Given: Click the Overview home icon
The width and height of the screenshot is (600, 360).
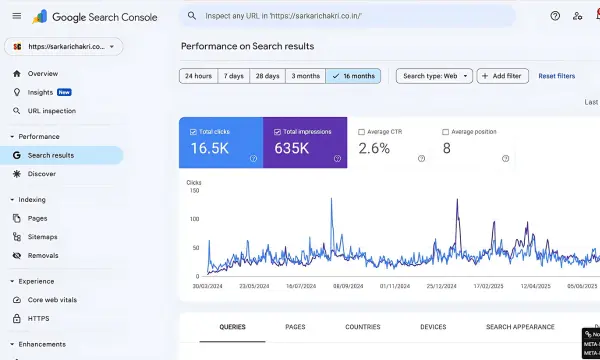Looking at the screenshot, I should [17, 73].
